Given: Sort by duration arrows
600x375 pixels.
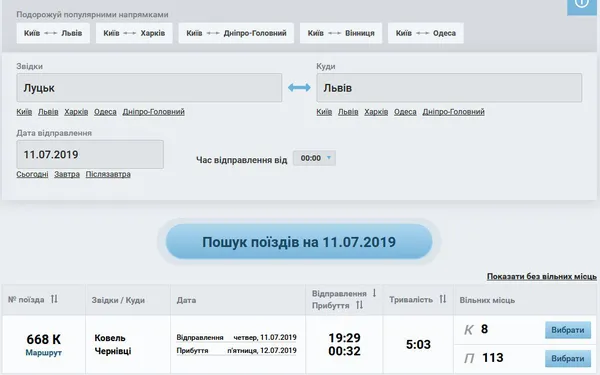Looking at the screenshot, I should [x=443, y=299].
